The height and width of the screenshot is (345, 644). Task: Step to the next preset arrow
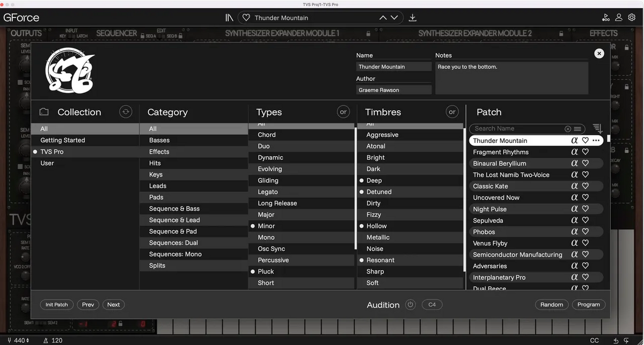(394, 18)
